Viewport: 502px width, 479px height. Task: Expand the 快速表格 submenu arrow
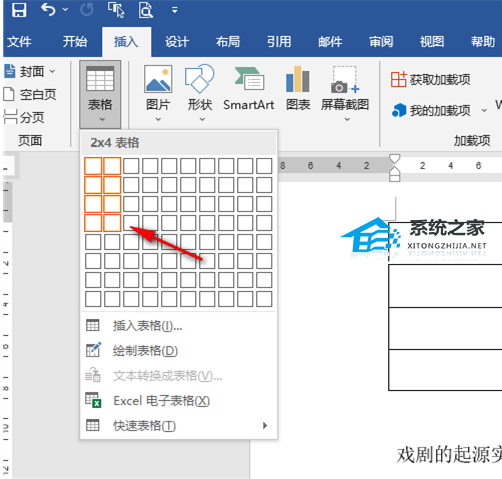[265, 425]
